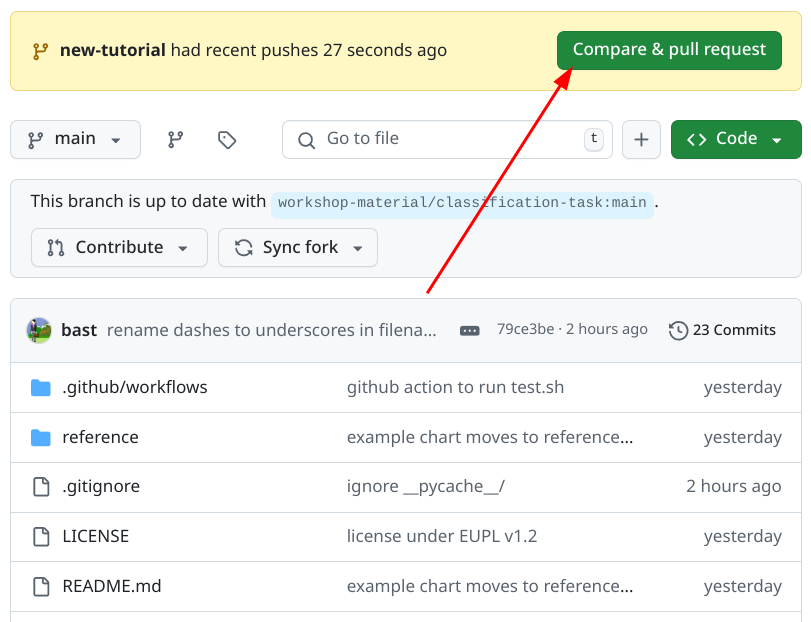Screen dimensions: 811x622
Task: Open the tags icon
Action: 227,140
